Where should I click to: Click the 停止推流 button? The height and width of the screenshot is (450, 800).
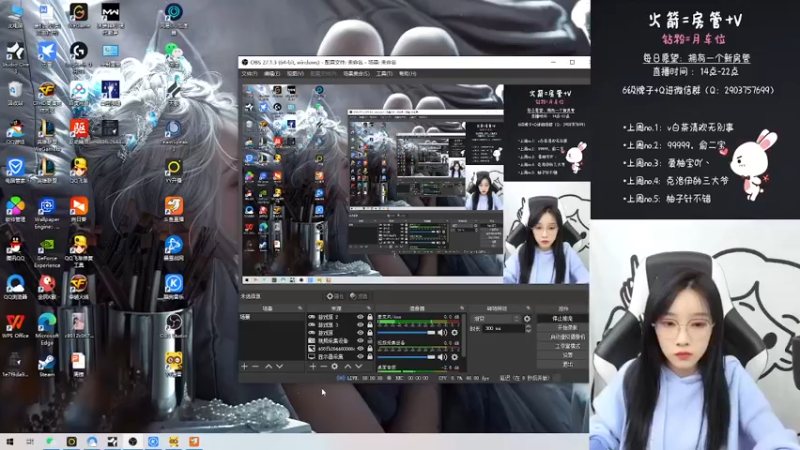click(563, 318)
